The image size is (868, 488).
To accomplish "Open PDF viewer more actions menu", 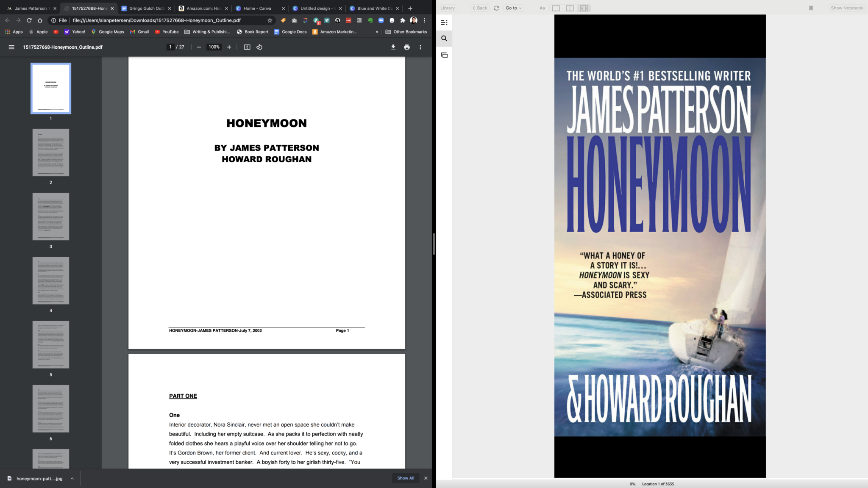I will coord(420,47).
